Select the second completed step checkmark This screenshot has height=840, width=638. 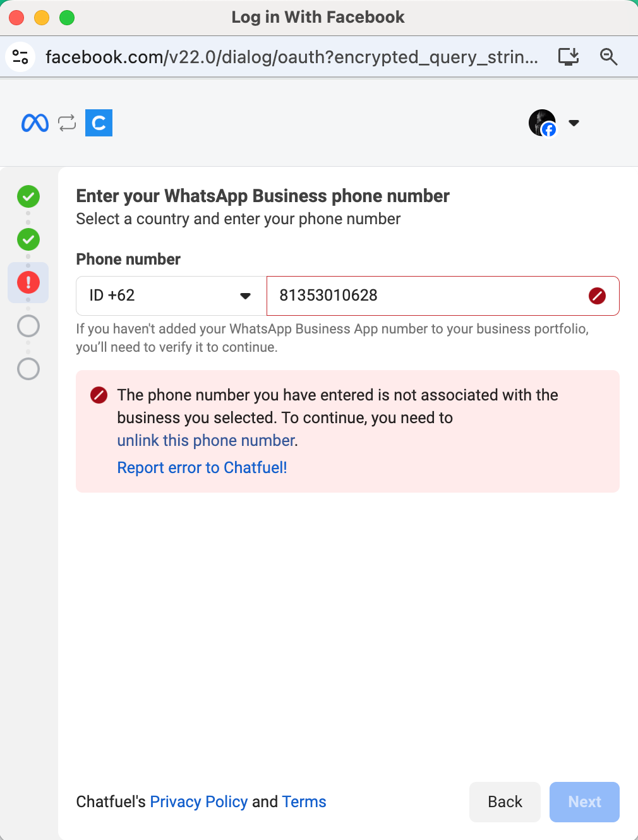(x=28, y=239)
